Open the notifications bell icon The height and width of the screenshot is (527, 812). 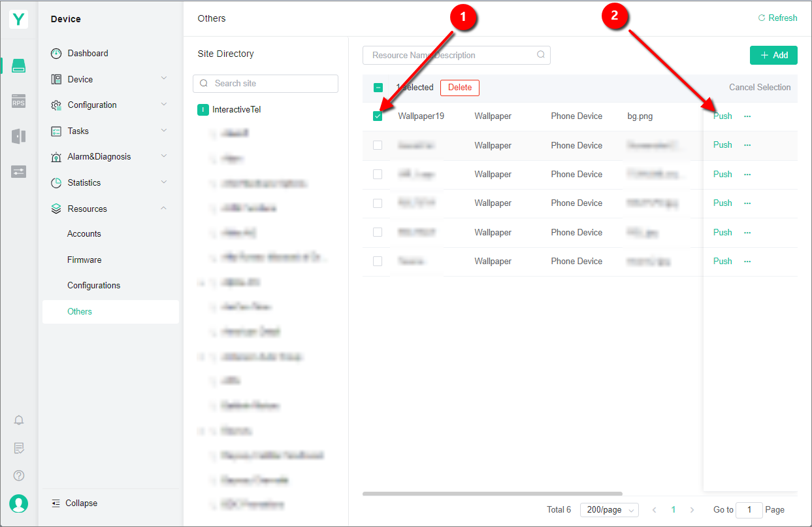click(x=19, y=420)
